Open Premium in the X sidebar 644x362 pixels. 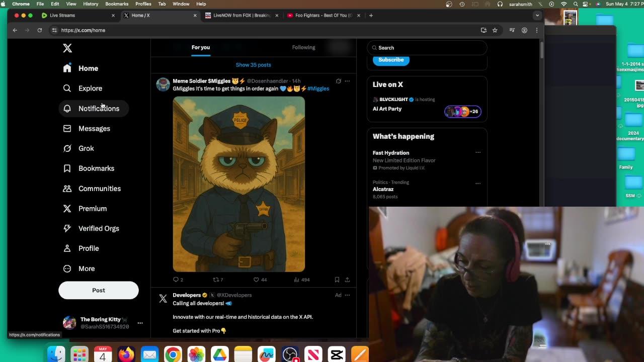(x=85, y=209)
